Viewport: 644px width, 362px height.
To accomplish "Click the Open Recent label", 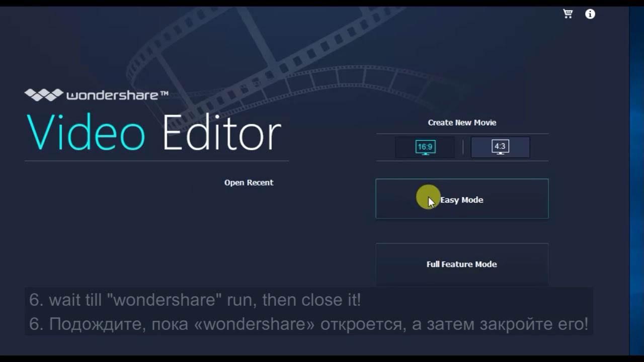I will coord(249,183).
